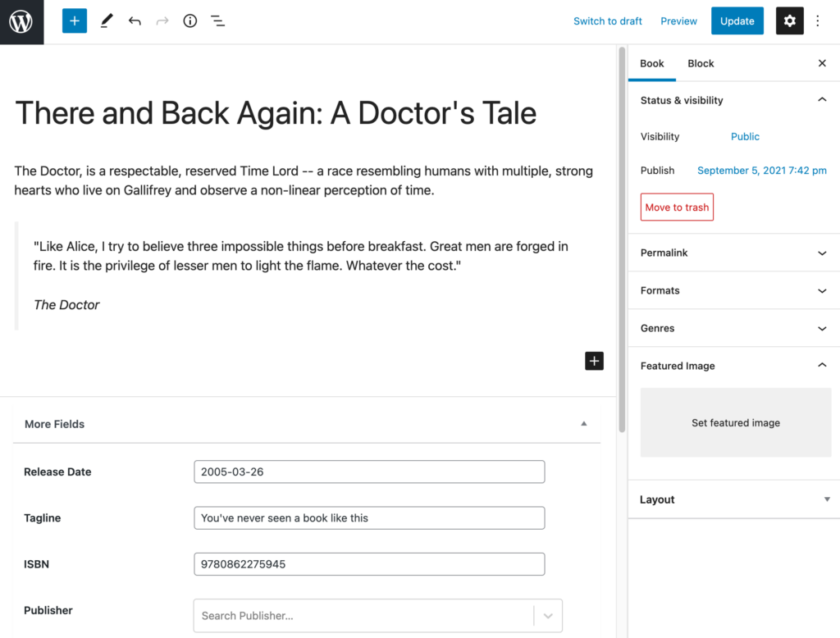The height and width of the screenshot is (638, 840).
Task: Add block with black plus icon
Action: 594,361
